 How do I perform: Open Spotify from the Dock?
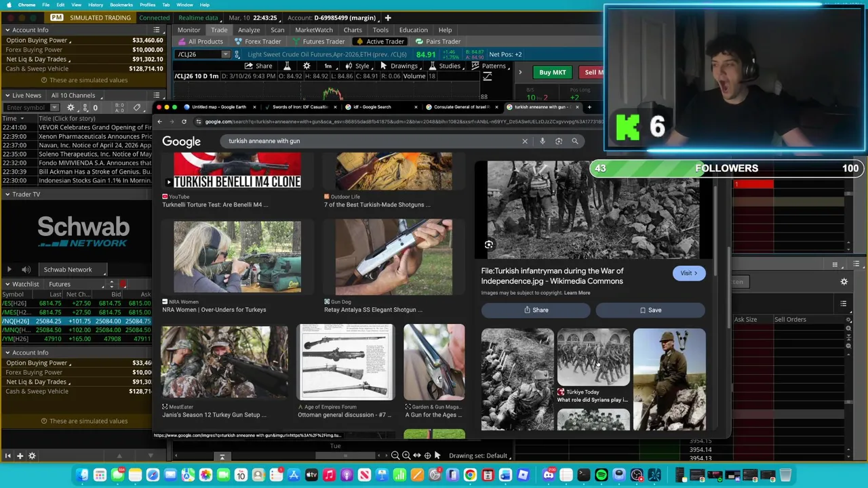601,475
